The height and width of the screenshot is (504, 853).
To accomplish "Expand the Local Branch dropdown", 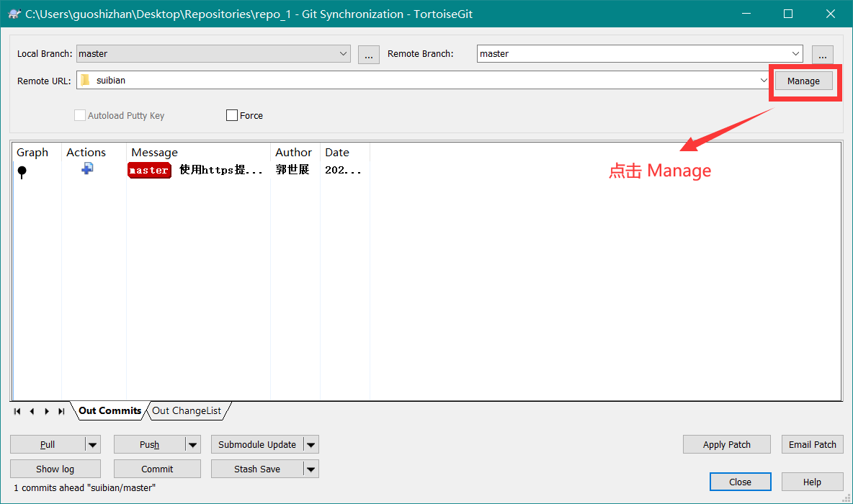I will point(343,53).
